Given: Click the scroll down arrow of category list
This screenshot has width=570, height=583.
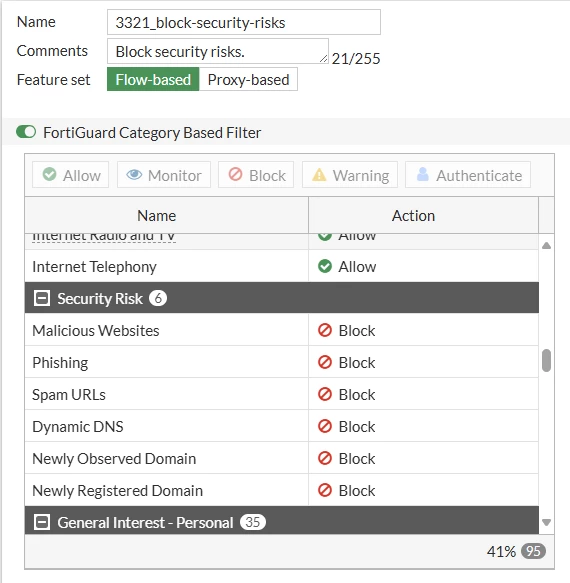Looking at the screenshot, I should [x=546, y=523].
